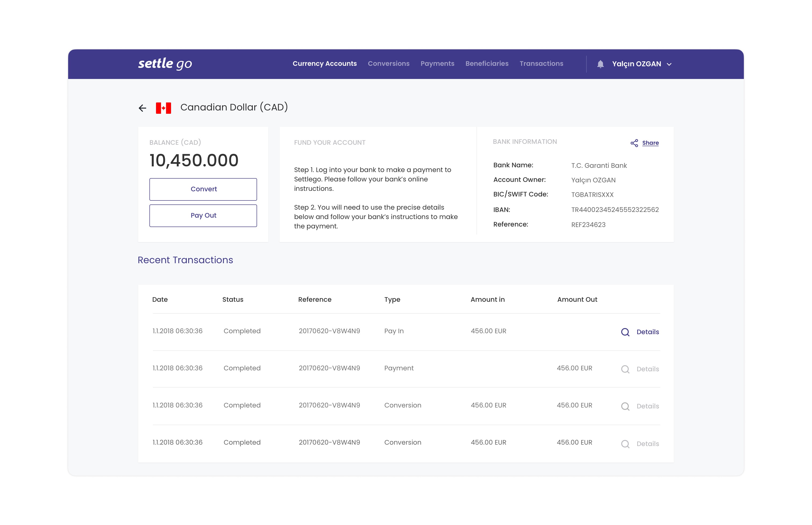Switch to the Payments tab

[x=437, y=64]
